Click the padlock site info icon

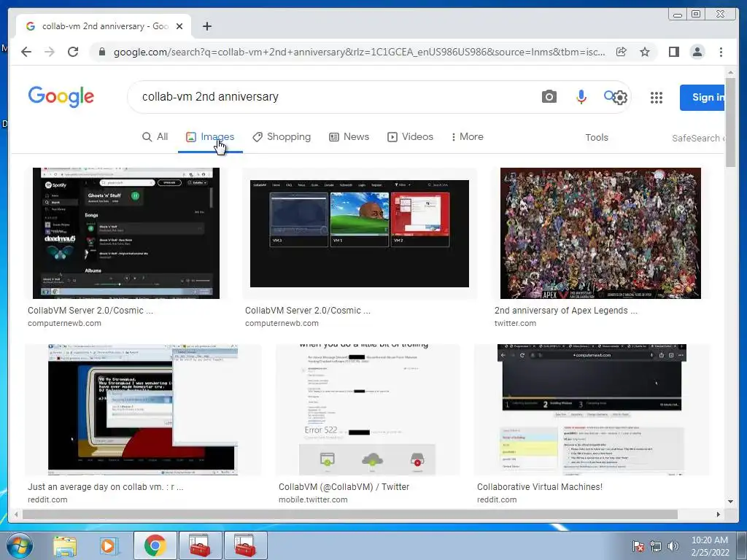(x=101, y=52)
